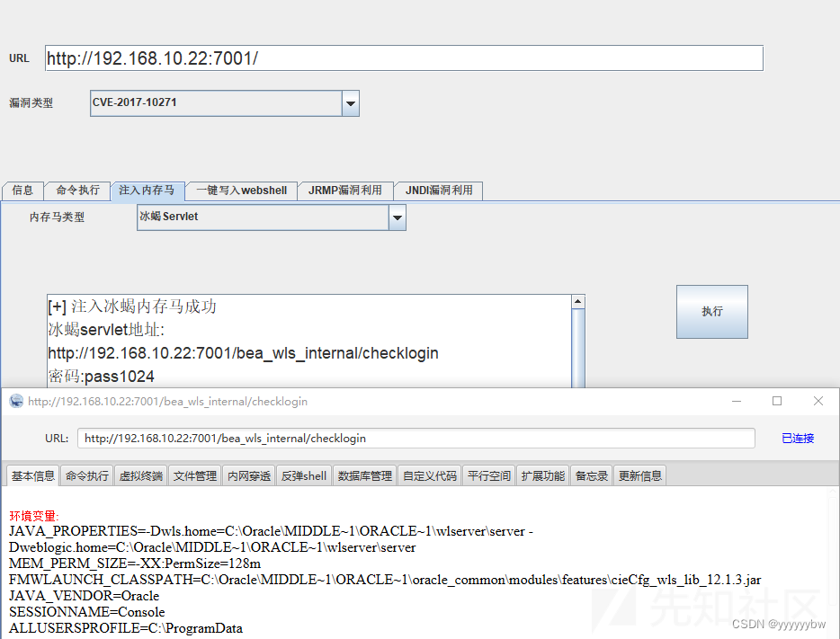
Task: Click the Behinder URL input field
Action: coord(416,439)
